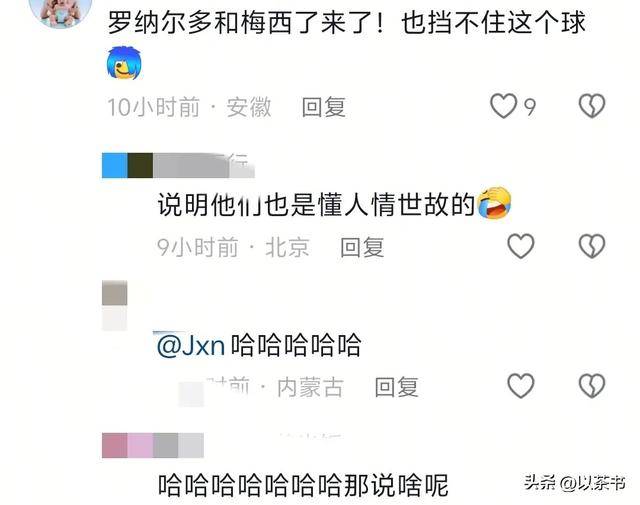Dislike the Inner Mongolia reply comment
640x505 pixels.
tap(592, 386)
